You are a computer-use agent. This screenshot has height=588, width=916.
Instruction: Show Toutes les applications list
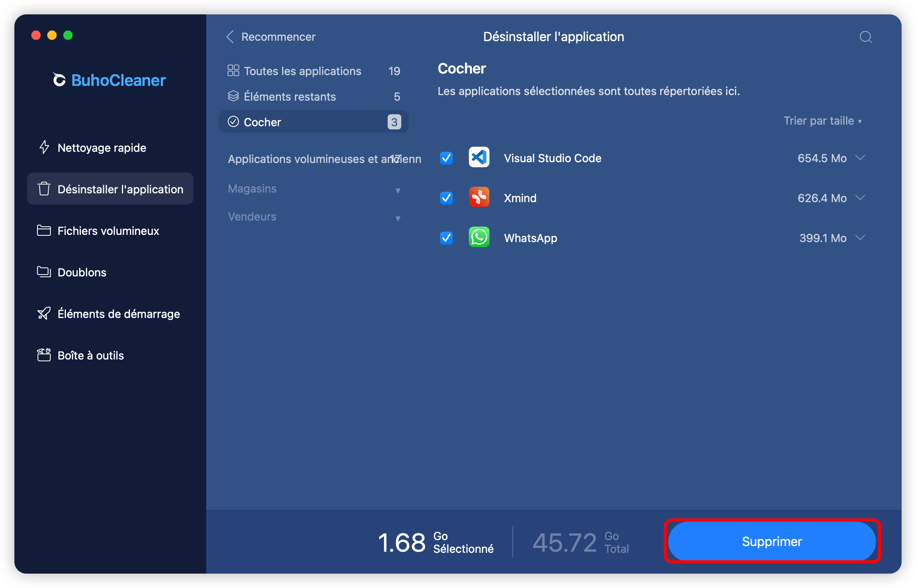pos(314,71)
